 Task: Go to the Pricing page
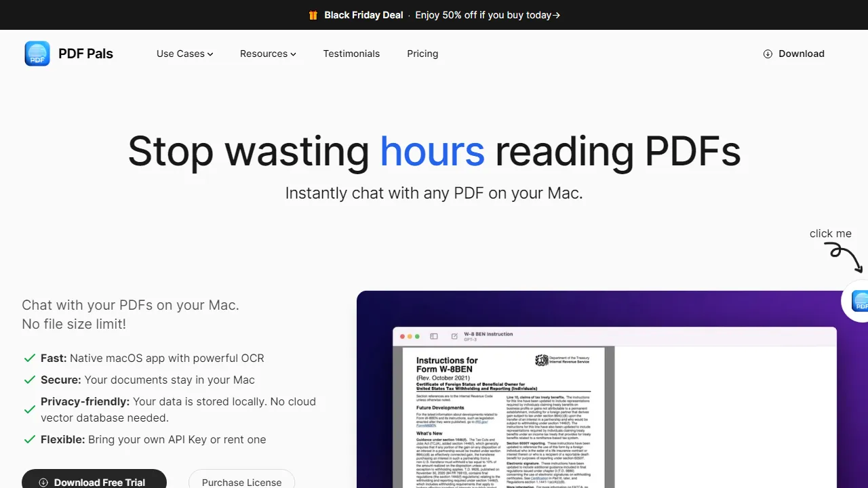tap(422, 54)
